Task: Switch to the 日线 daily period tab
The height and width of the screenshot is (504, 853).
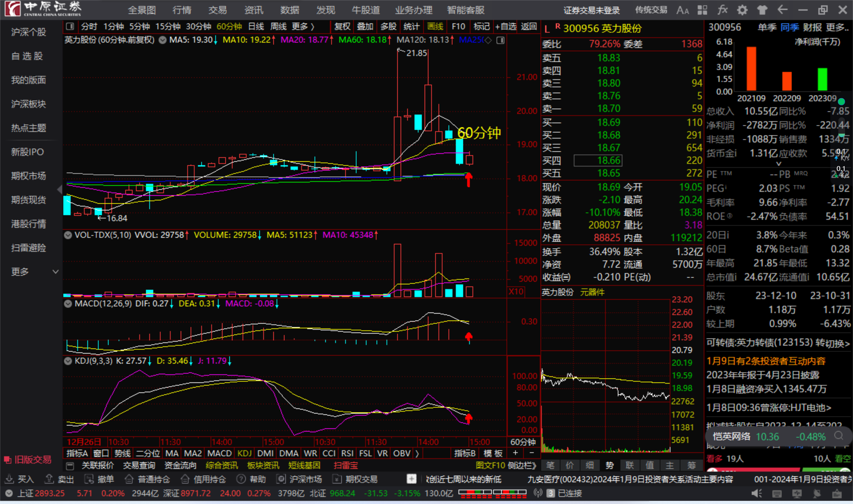Action: tap(256, 27)
